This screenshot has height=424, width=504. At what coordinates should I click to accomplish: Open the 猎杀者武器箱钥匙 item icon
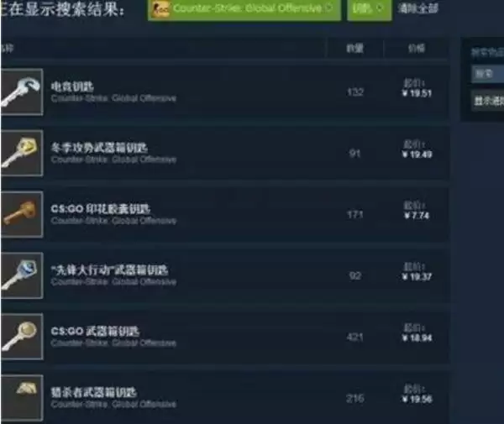(x=22, y=398)
